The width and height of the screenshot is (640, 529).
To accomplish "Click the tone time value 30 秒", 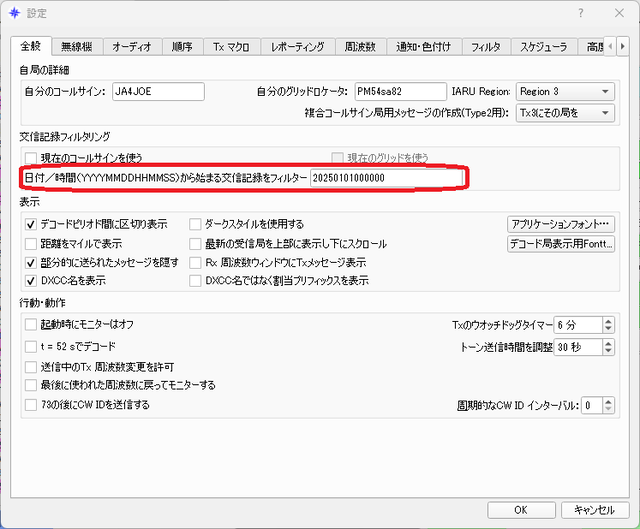I will (578, 347).
